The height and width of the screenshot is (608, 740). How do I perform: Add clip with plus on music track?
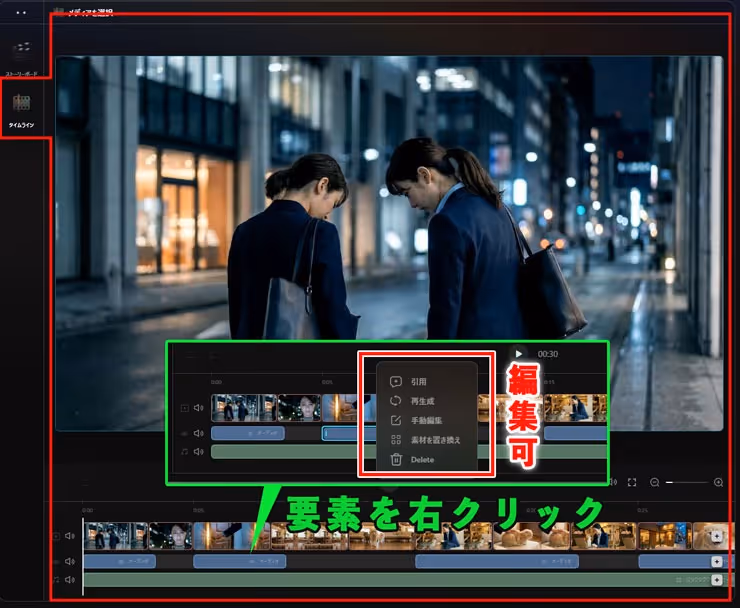(717, 580)
